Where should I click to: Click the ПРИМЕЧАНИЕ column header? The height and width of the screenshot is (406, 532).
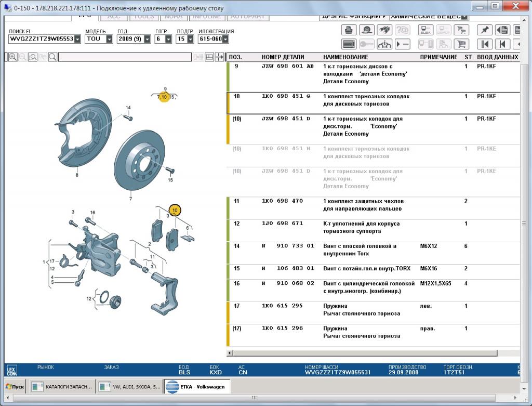pos(438,57)
